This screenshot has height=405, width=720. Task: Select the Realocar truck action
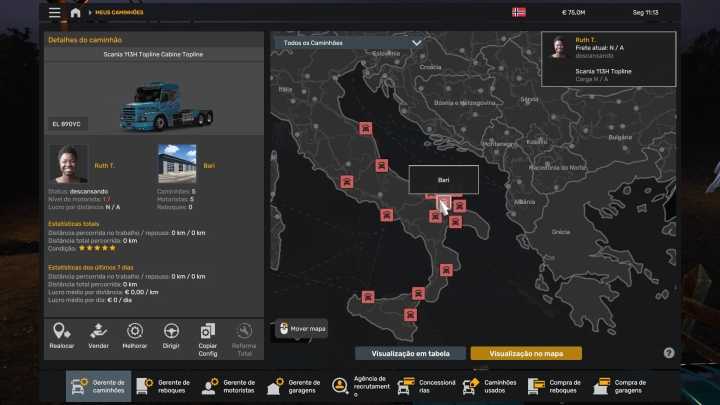(x=62, y=336)
